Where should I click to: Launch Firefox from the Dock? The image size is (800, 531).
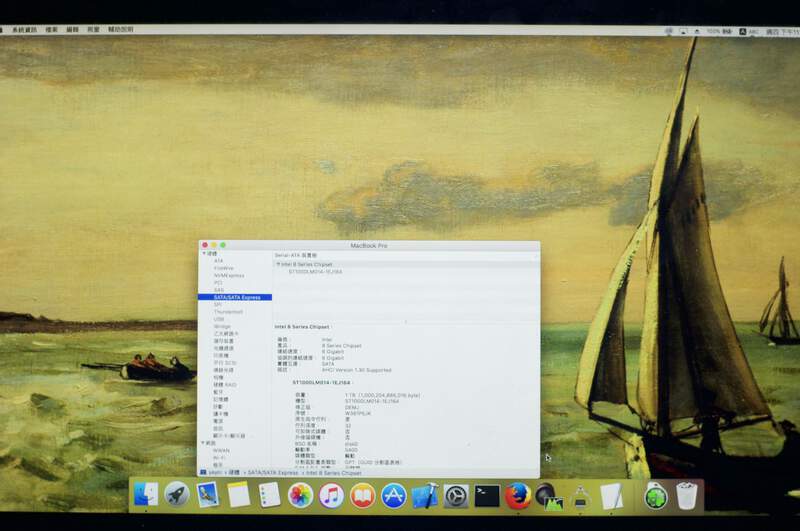(x=518, y=496)
